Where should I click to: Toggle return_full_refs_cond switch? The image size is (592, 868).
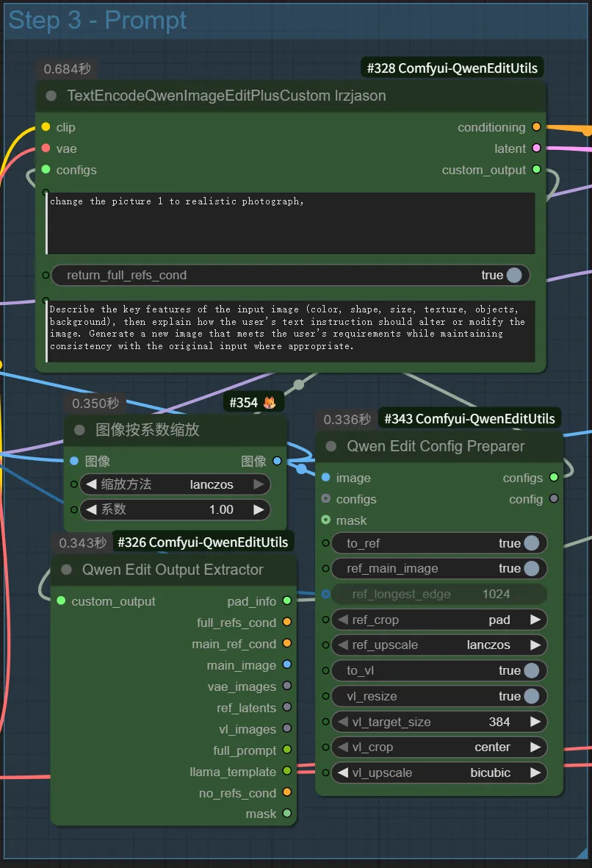[x=513, y=276]
